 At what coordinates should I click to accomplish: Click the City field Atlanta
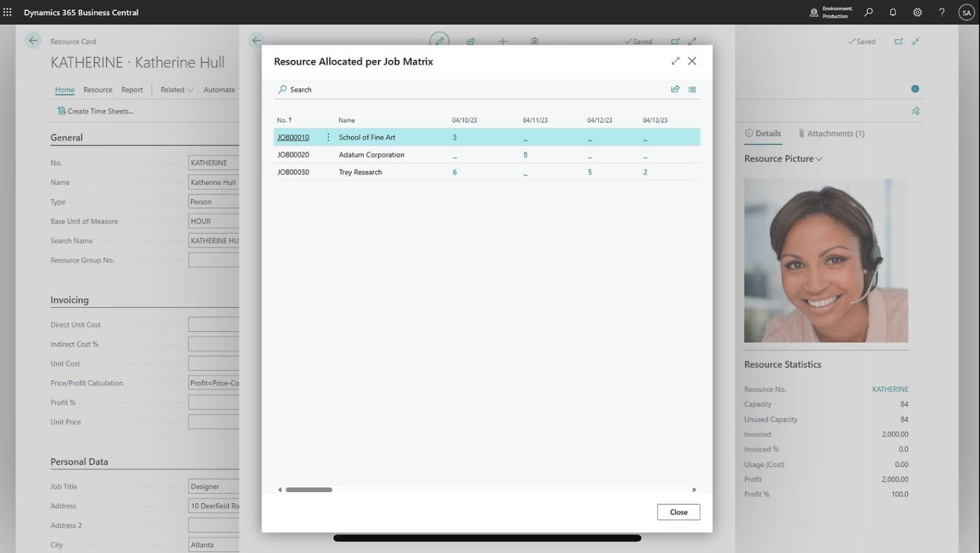[214, 544]
